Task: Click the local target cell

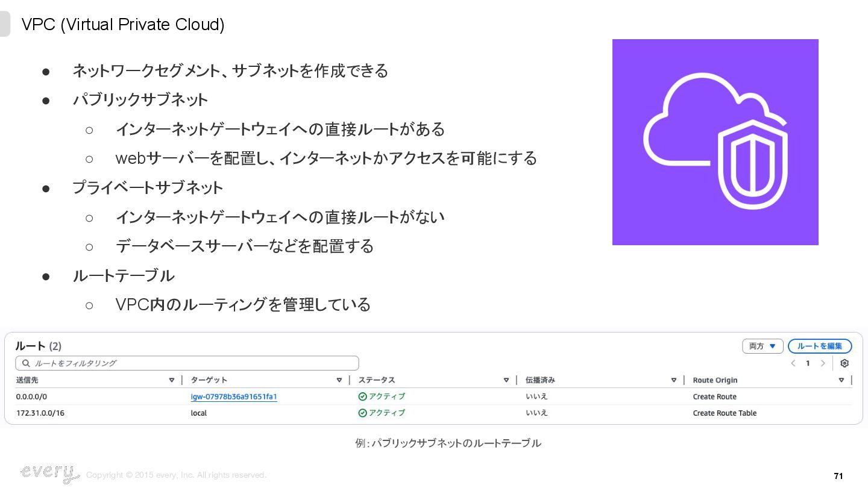Action: 199,413
